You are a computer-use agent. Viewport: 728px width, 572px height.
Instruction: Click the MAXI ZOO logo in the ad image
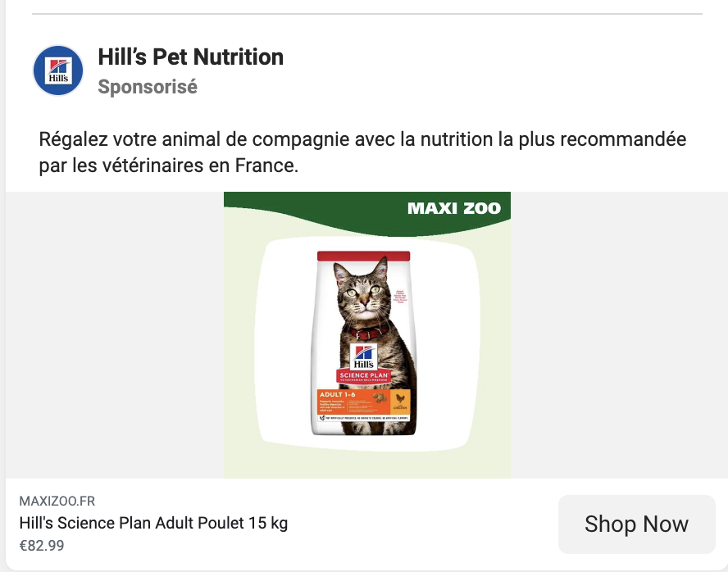[453, 208]
